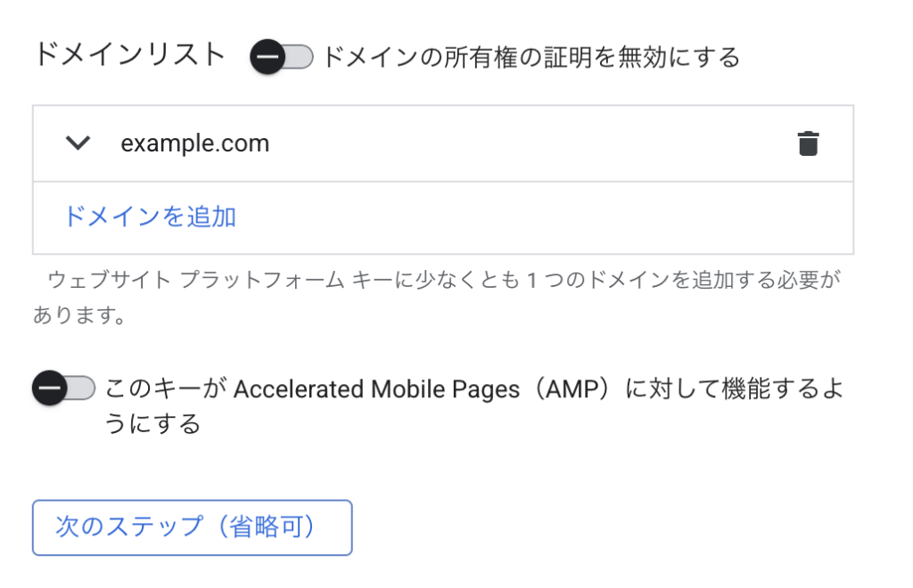The height and width of the screenshot is (588, 913).
Task: Click the minus knob of the domain ownership switch
Action: point(267,58)
